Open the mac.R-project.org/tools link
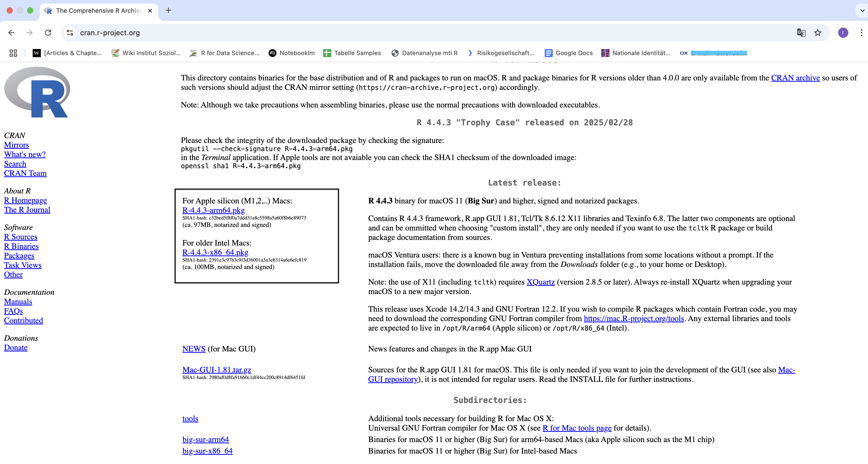 point(634,319)
